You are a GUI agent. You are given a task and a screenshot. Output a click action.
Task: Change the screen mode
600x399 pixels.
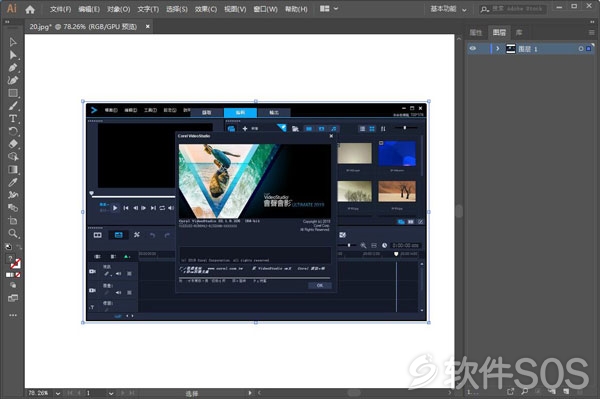[x=13, y=298]
